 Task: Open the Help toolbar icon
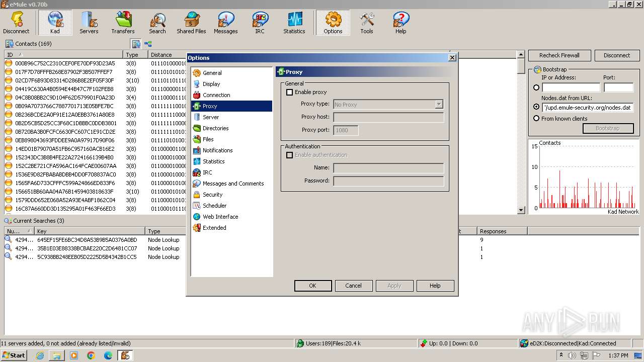tap(400, 23)
